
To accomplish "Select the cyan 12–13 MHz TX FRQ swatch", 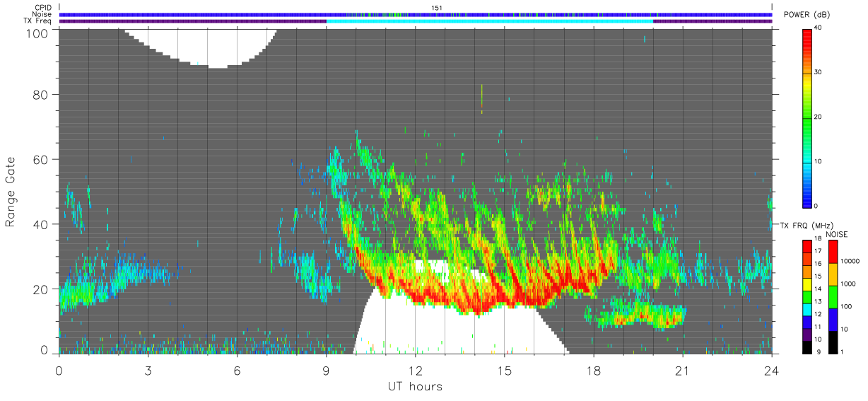I will click(x=808, y=308).
